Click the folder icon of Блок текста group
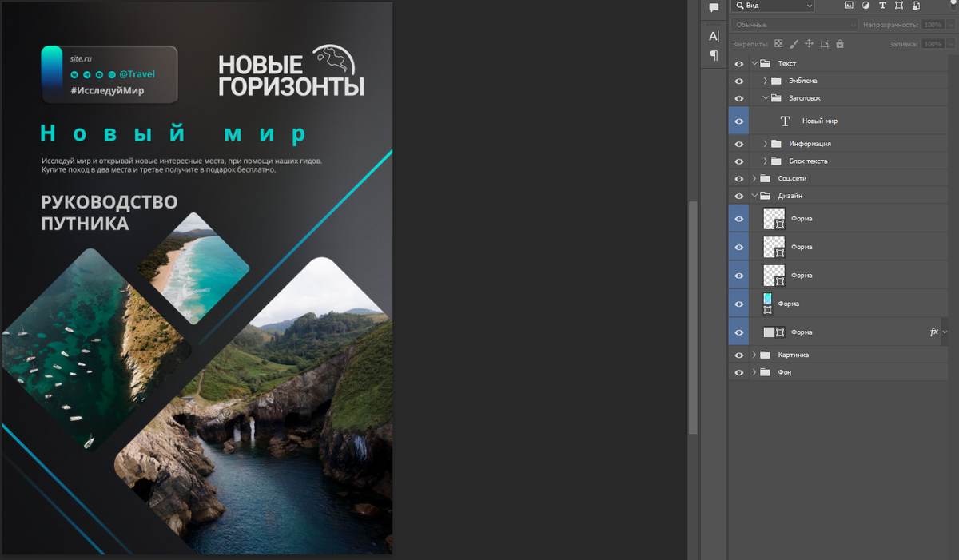This screenshot has height=560, width=959. [776, 161]
